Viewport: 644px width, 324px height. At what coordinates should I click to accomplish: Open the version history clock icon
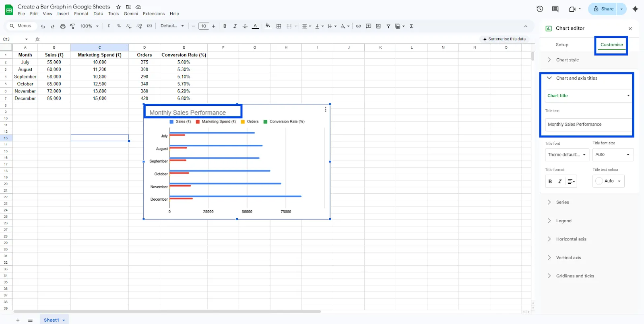click(540, 9)
